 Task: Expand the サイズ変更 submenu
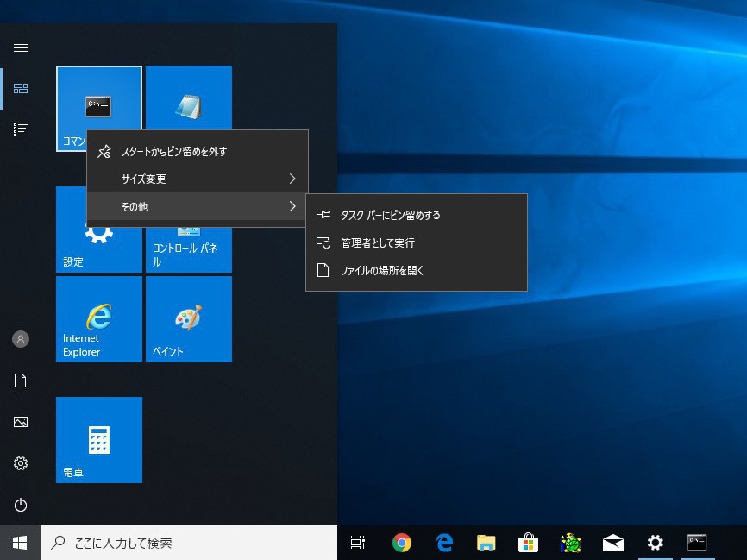click(x=198, y=179)
